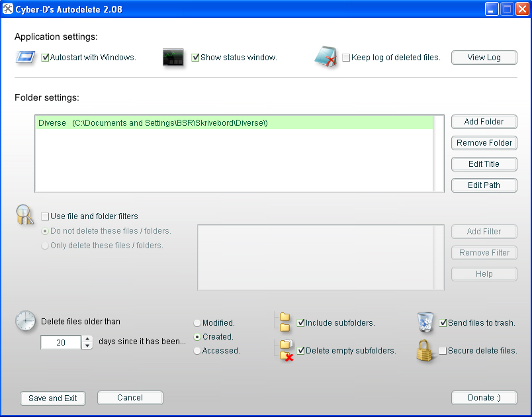Select the Accessed radio option
This screenshot has height=417, width=532.
pyautogui.click(x=197, y=351)
